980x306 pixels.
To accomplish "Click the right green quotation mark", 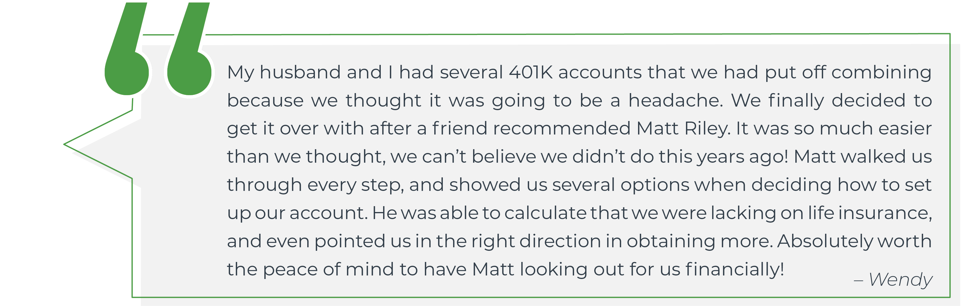I will [x=189, y=49].
